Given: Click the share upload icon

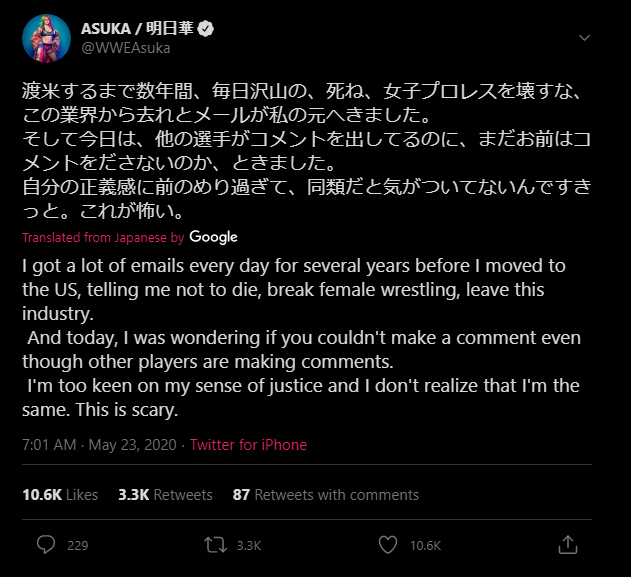Looking at the screenshot, I should 567,545.
